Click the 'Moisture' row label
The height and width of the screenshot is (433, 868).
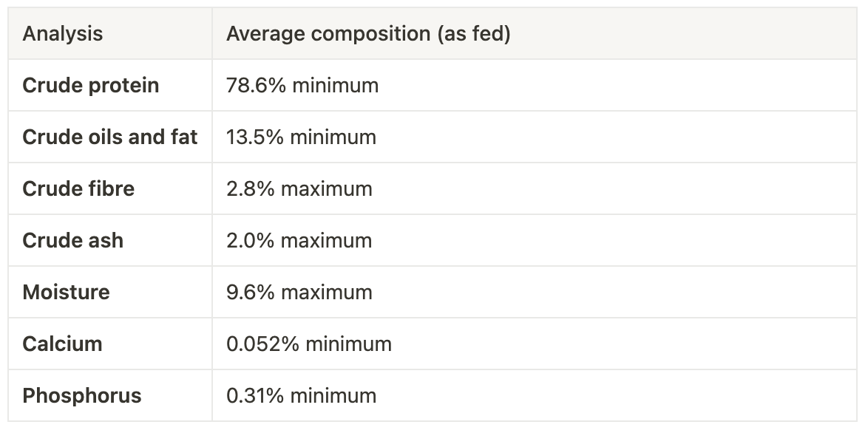66,293
